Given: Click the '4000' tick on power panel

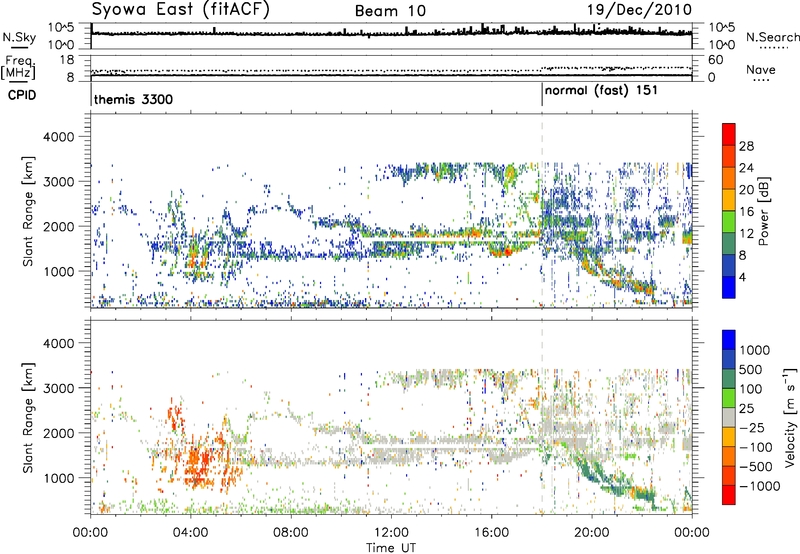Looking at the screenshot, I should 58,137.
